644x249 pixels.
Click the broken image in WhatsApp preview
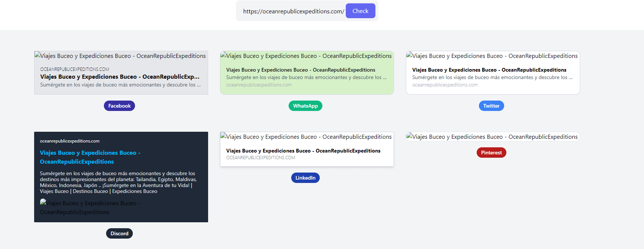[x=306, y=56]
